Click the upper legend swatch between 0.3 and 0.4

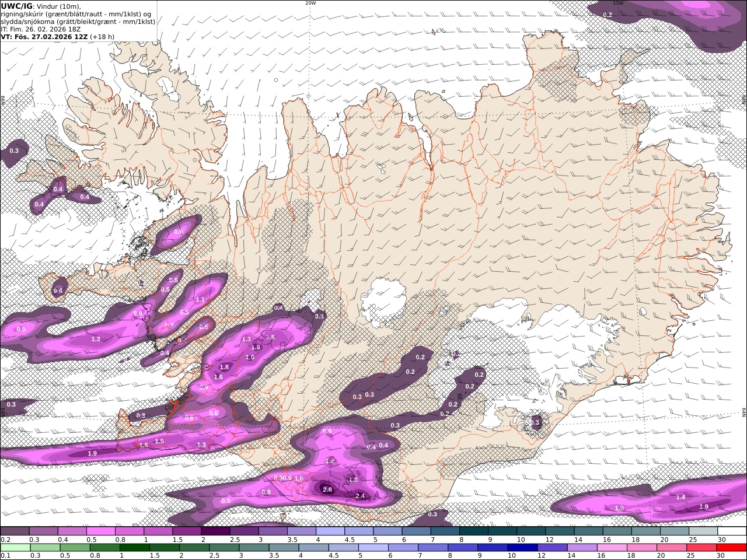coord(43,531)
